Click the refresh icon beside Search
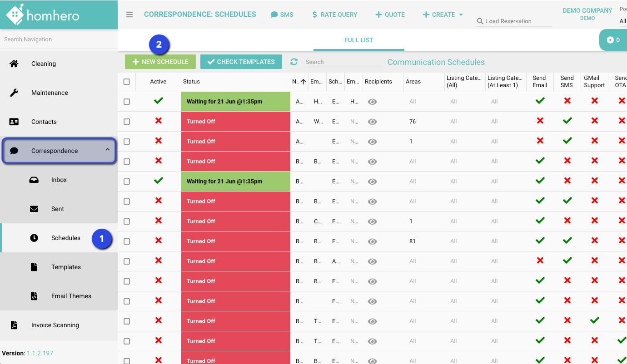Screen dimensions: 627x364 pos(294,62)
